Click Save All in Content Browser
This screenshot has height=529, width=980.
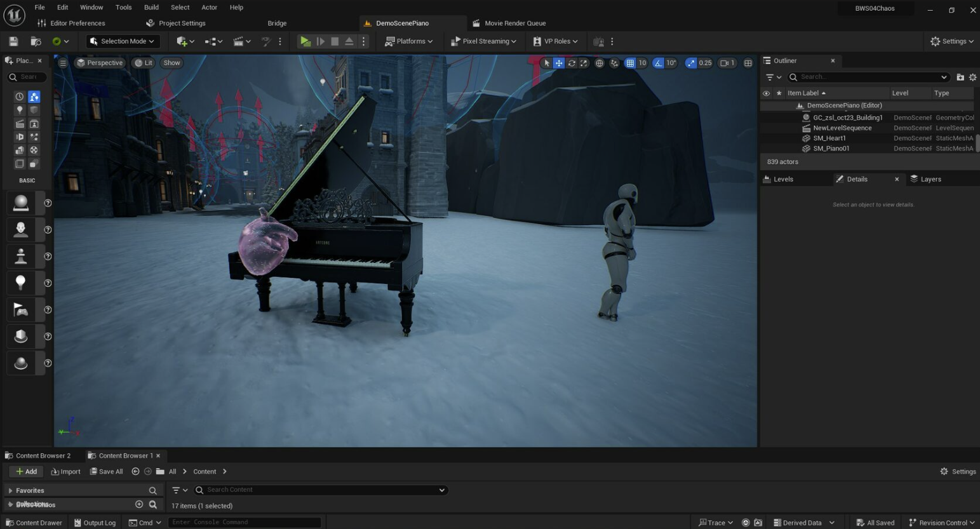pos(106,471)
